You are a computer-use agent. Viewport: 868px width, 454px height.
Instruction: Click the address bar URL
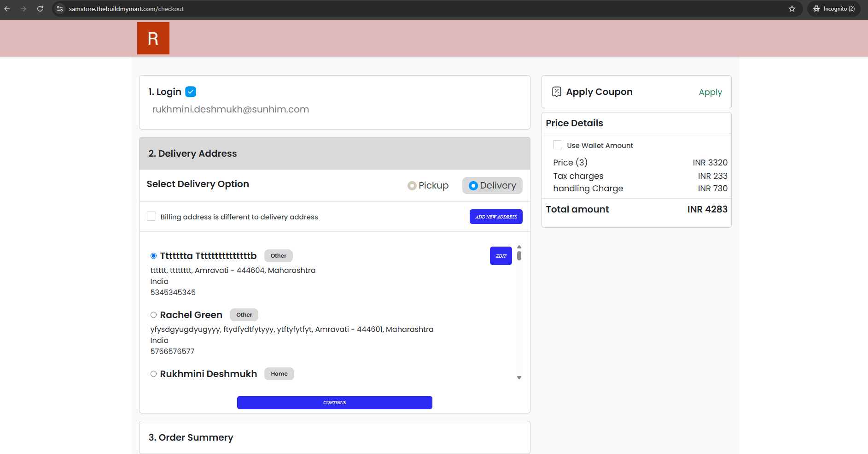tap(126, 9)
